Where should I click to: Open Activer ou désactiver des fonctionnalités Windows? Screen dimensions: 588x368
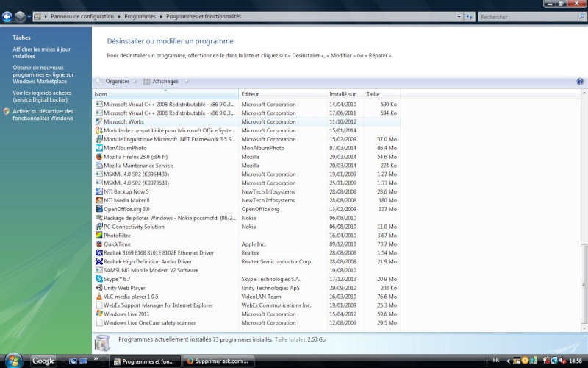(43, 115)
